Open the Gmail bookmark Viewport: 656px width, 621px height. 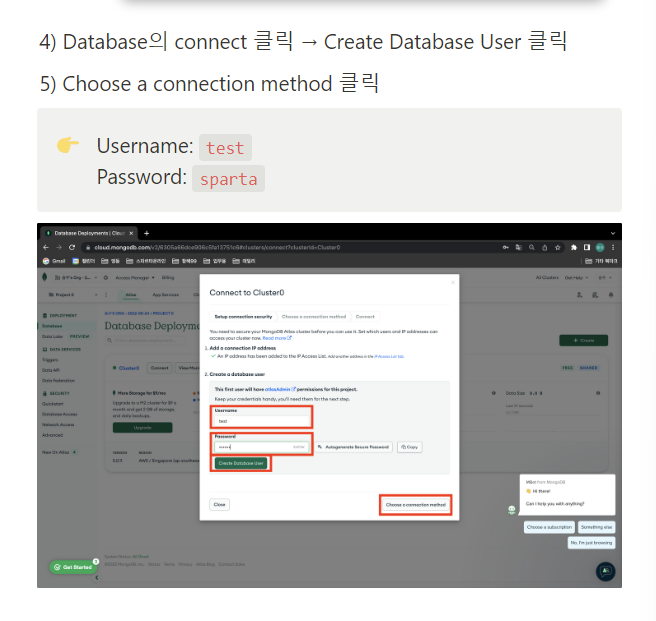[54, 261]
